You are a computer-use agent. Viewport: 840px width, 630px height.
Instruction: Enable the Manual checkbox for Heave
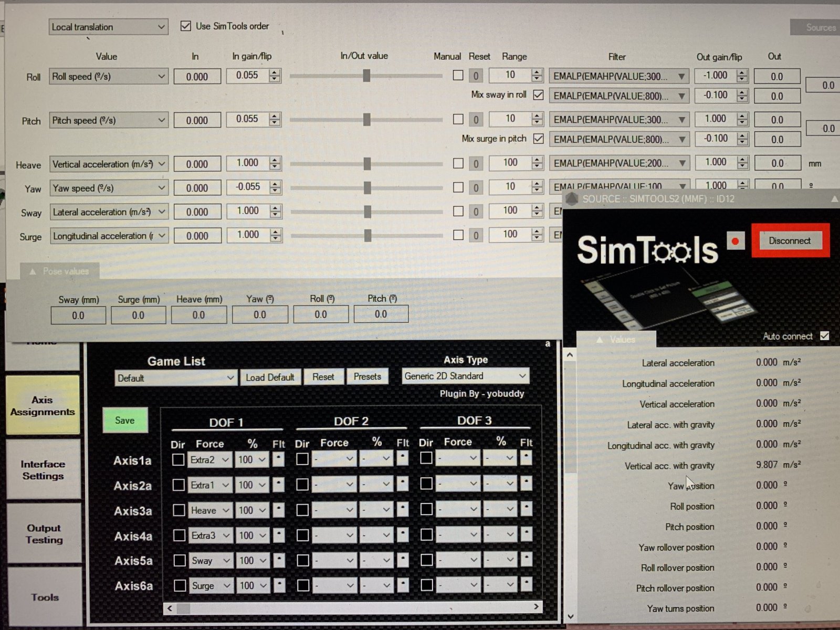click(x=458, y=163)
